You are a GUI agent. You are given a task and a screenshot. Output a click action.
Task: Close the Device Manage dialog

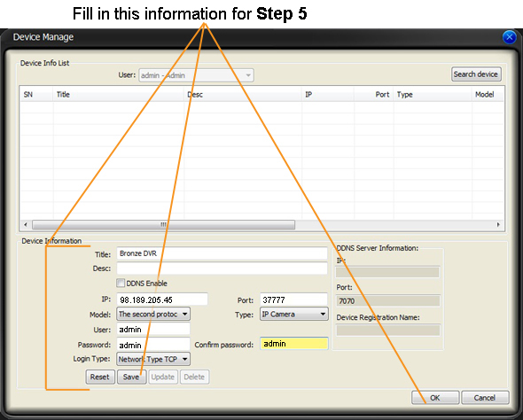coord(509,36)
